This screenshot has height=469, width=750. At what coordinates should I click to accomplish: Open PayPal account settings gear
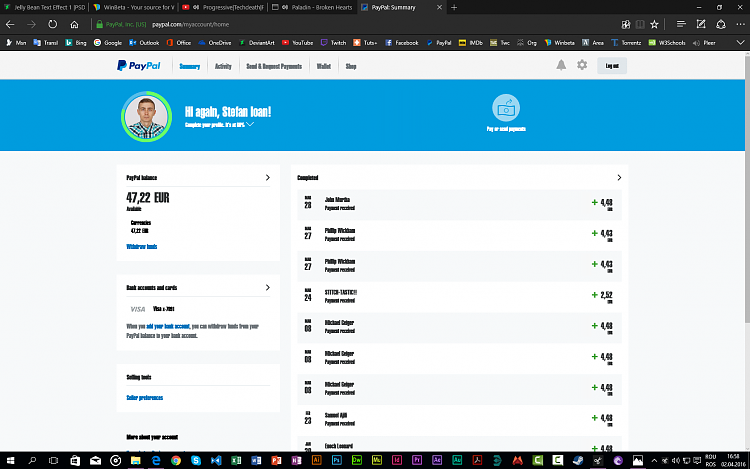[x=582, y=65]
